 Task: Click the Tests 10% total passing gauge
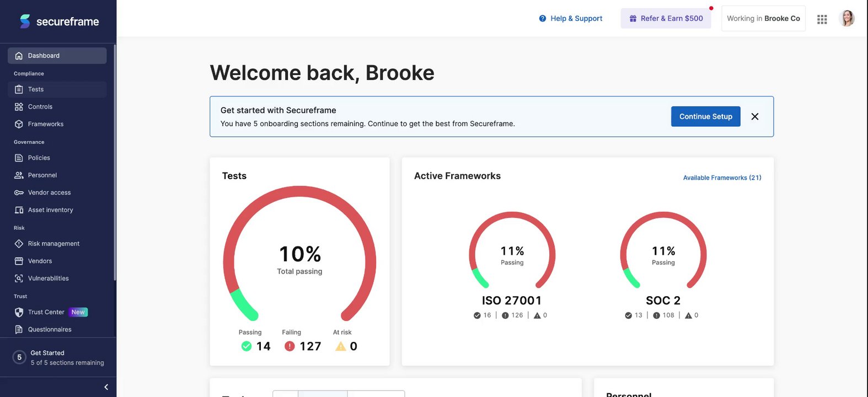pyautogui.click(x=299, y=254)
